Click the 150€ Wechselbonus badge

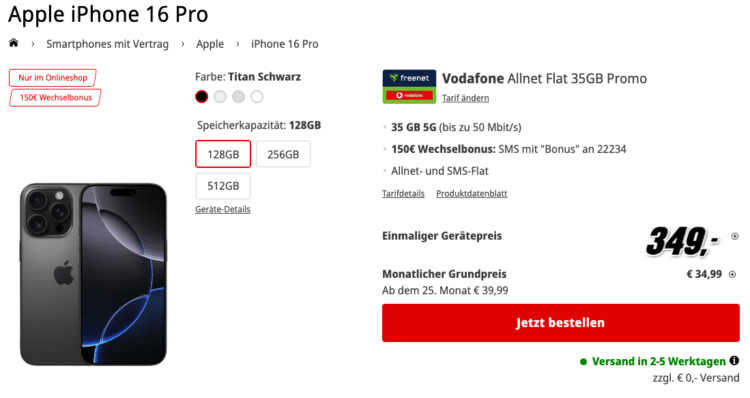[x=55, y=98]
